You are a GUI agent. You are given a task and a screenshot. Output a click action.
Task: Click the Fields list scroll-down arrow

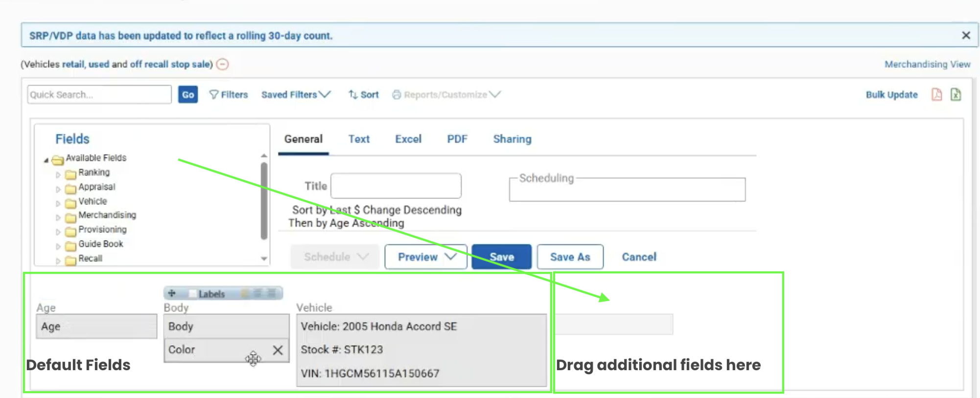264,259
